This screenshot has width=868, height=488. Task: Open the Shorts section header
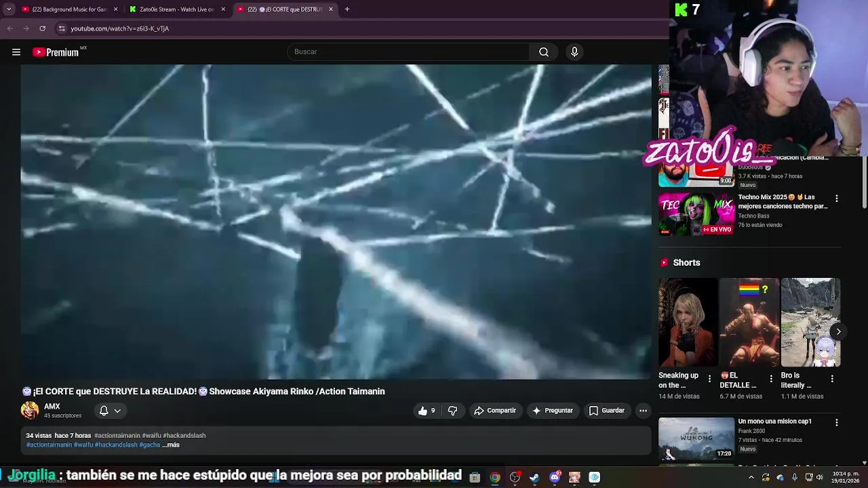[x=686, y=262]
